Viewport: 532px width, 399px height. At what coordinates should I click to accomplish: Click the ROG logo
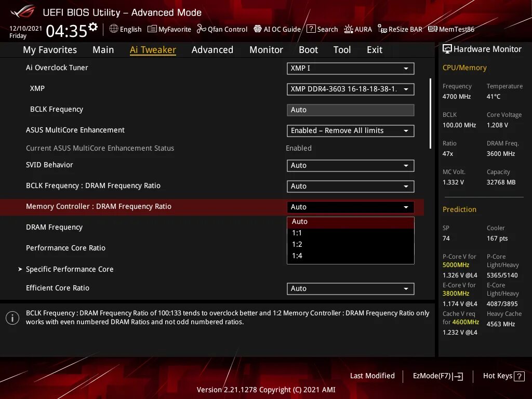tap(23, 12)
